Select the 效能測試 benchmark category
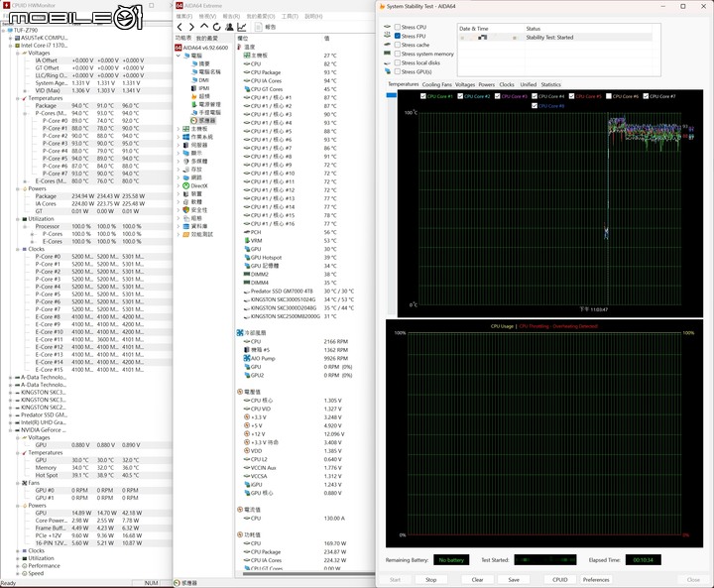 pos(197,234)
